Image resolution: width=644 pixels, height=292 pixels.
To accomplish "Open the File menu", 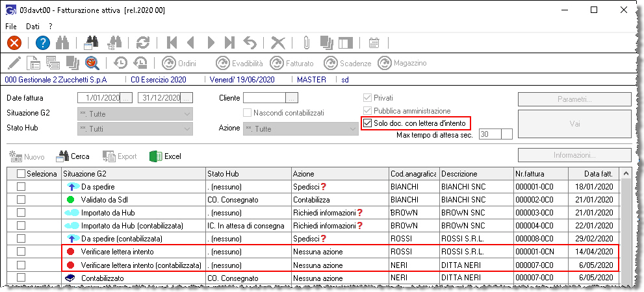I will [11, 26].
